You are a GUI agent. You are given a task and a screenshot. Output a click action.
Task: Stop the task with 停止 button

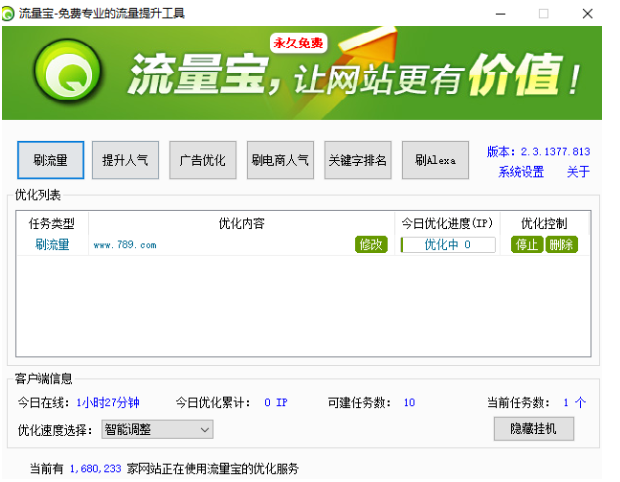[527, 244]
